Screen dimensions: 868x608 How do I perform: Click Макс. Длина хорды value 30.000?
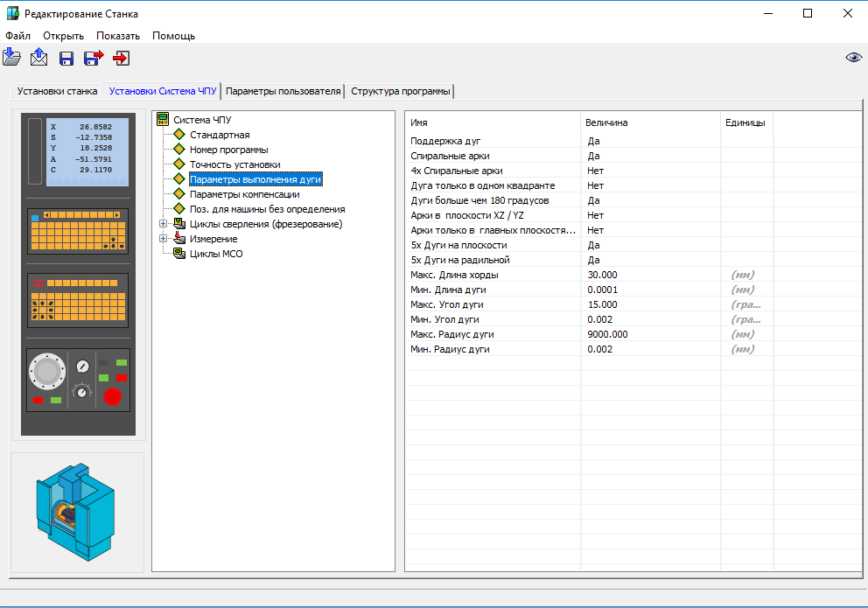(x=602, y=275)
